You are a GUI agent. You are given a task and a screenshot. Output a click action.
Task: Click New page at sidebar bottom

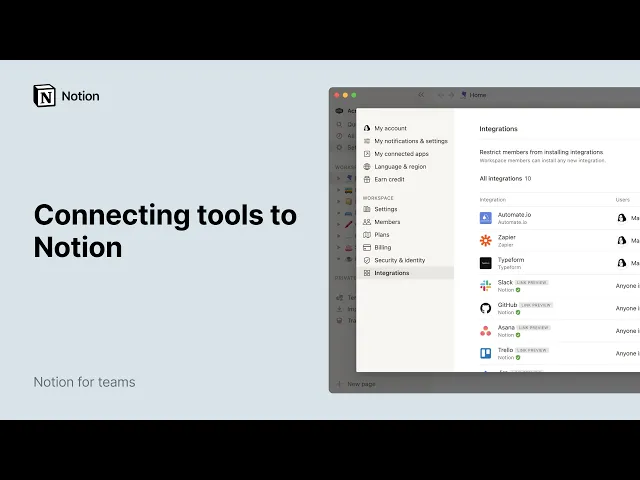(356, 384)
